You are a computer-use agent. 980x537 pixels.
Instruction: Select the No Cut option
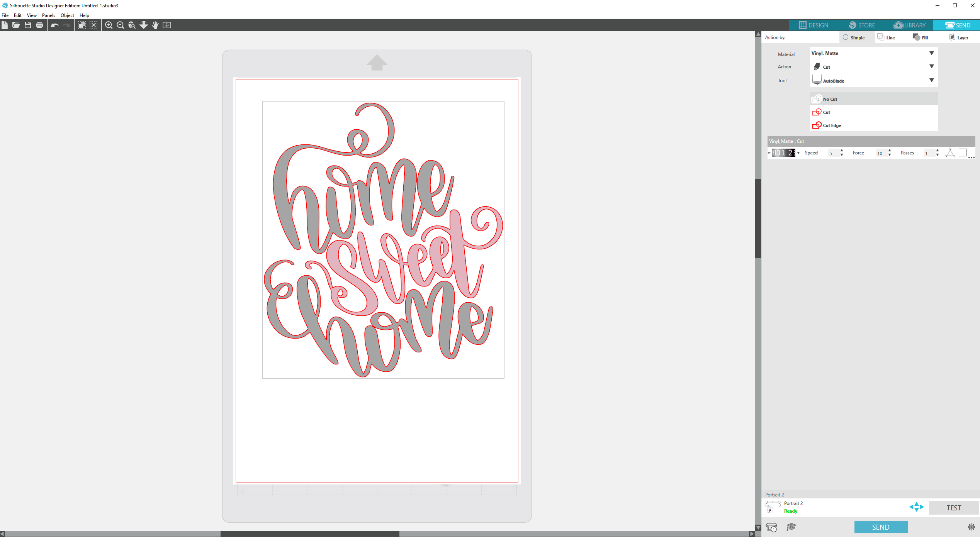(829, 98)
